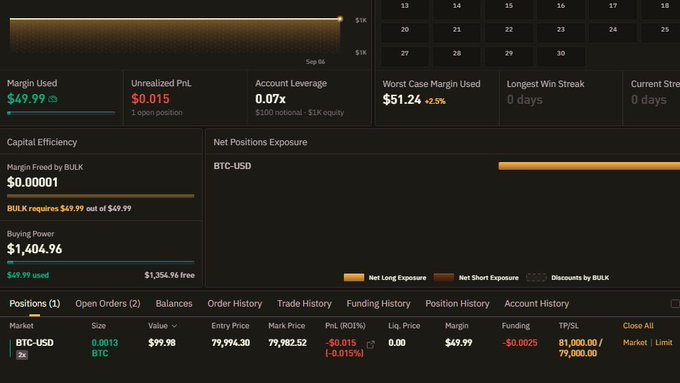Click the Margin Freed by BULK bar
Screen dimensions: 680x383
101,196
